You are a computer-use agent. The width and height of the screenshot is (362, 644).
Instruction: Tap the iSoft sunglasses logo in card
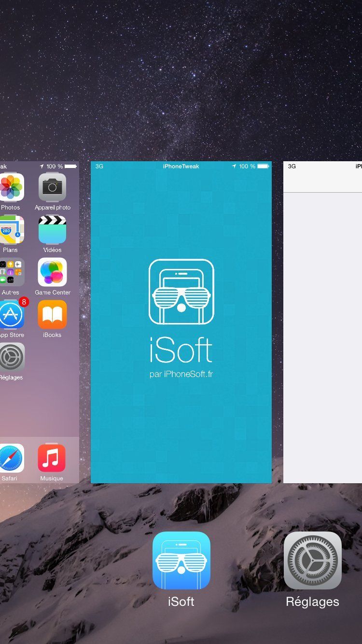tap(181, 292)
